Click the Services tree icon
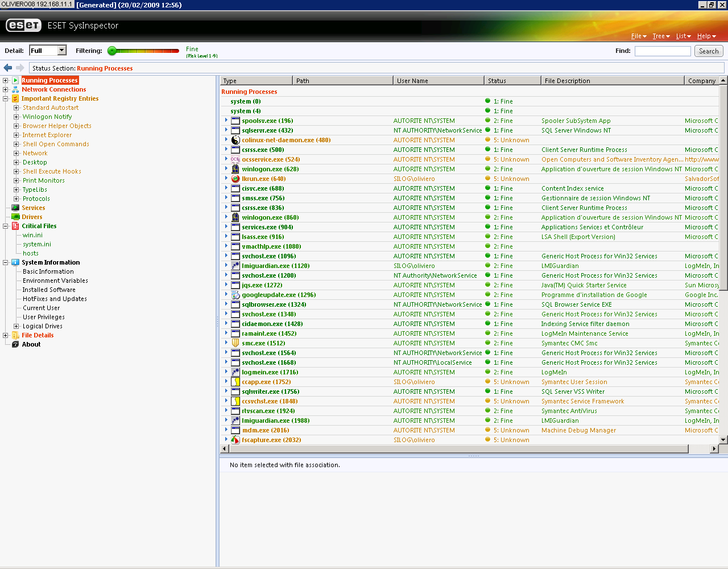Screen dimensions: 728x569 pyautogui.click(x=16, y=208)
